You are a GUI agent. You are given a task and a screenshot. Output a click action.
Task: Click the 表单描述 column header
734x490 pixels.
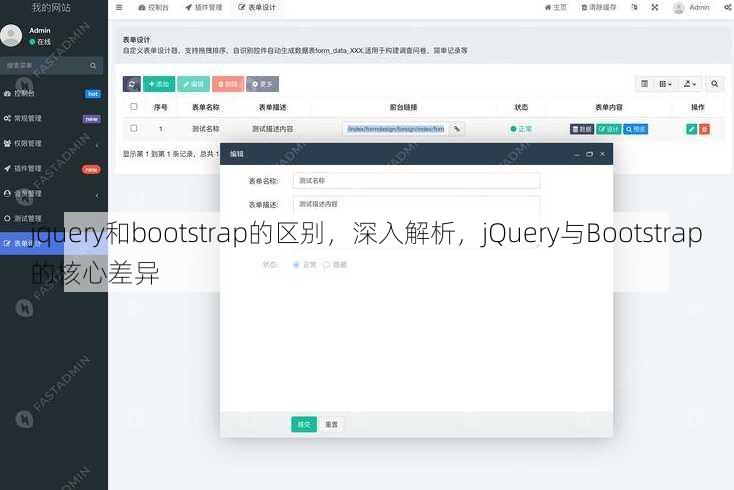273,107
